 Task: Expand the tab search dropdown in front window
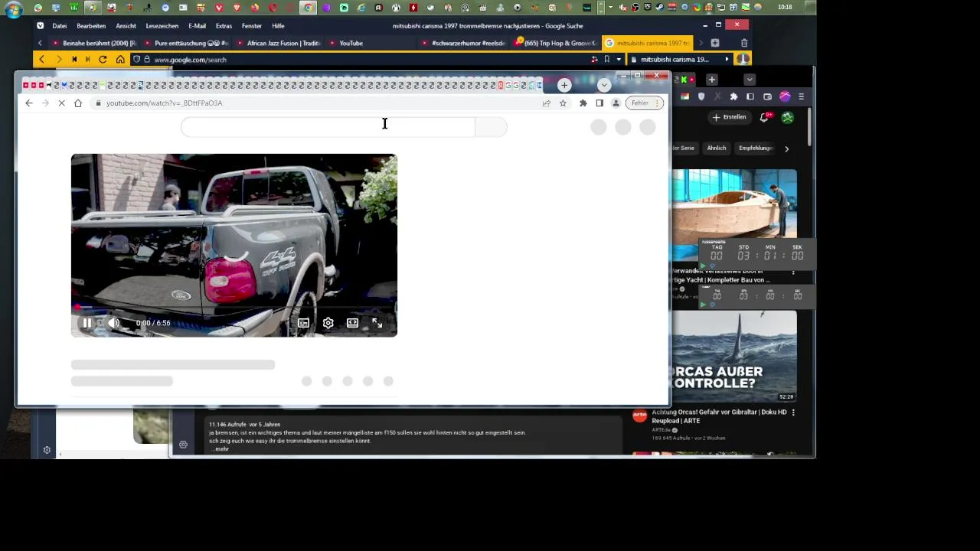click(x=604, y=85)
